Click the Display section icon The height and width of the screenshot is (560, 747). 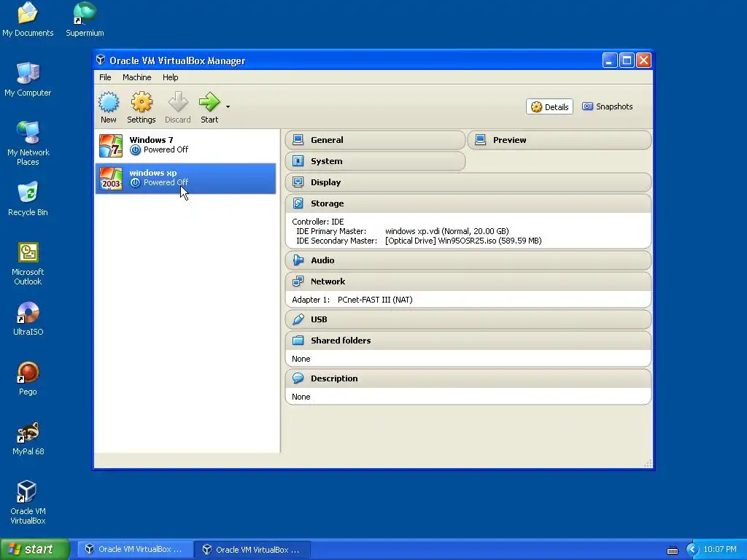point(298,182)
